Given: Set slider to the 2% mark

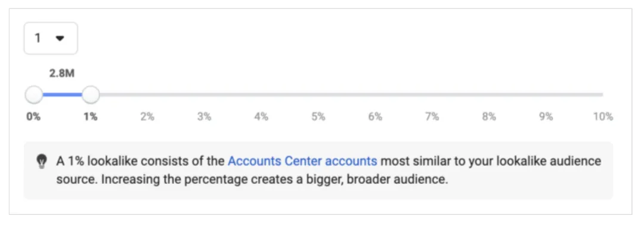Looking at the screenshot, I should pos(147,94).
